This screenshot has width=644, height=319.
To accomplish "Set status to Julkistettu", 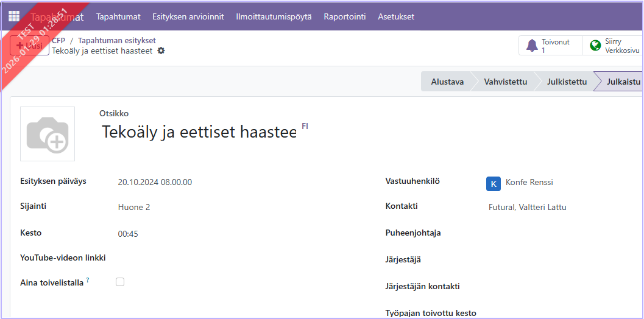I will 566,82.
